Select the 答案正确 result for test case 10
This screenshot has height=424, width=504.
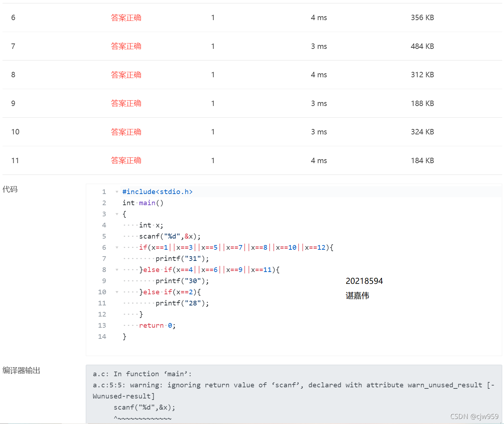point(126,132)
